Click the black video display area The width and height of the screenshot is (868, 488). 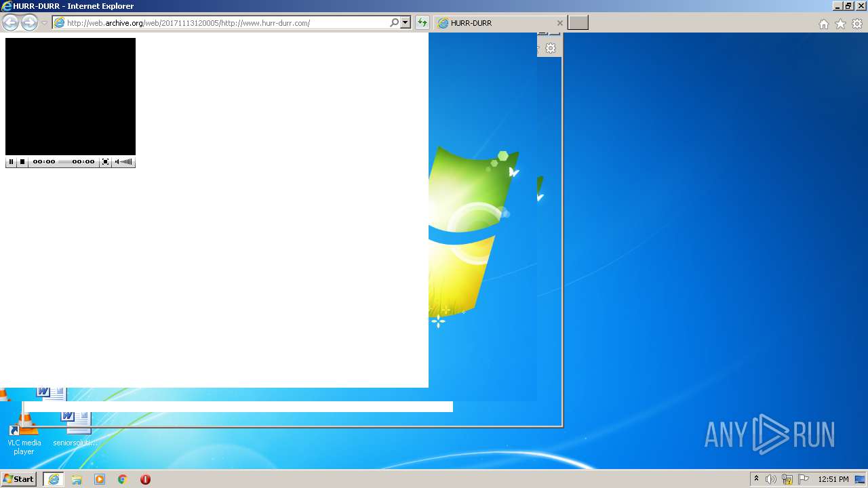tap(71, 96)
